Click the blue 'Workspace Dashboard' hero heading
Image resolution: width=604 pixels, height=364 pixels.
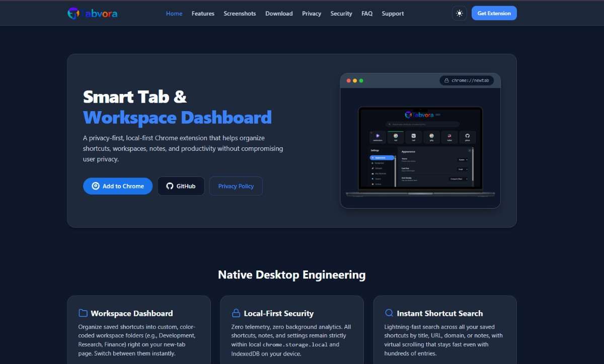pos(177,117)
